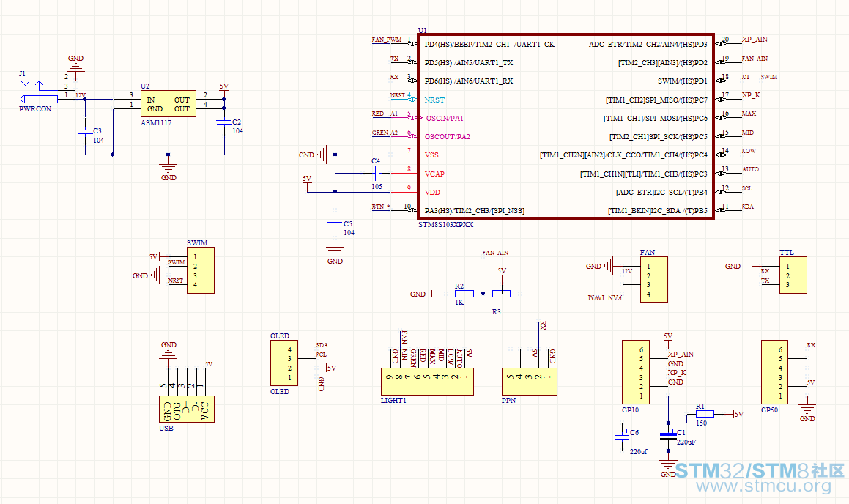Click the SDA net label at pin 11
This screenshot has height=504, width=849.
(x=748, y=207)
